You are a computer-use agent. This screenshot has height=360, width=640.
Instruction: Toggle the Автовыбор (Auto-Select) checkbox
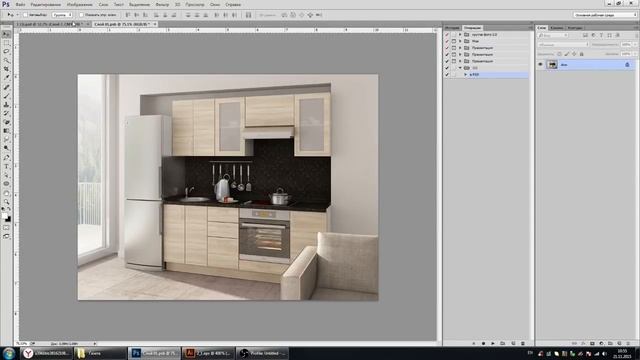[x=25, y=15]
